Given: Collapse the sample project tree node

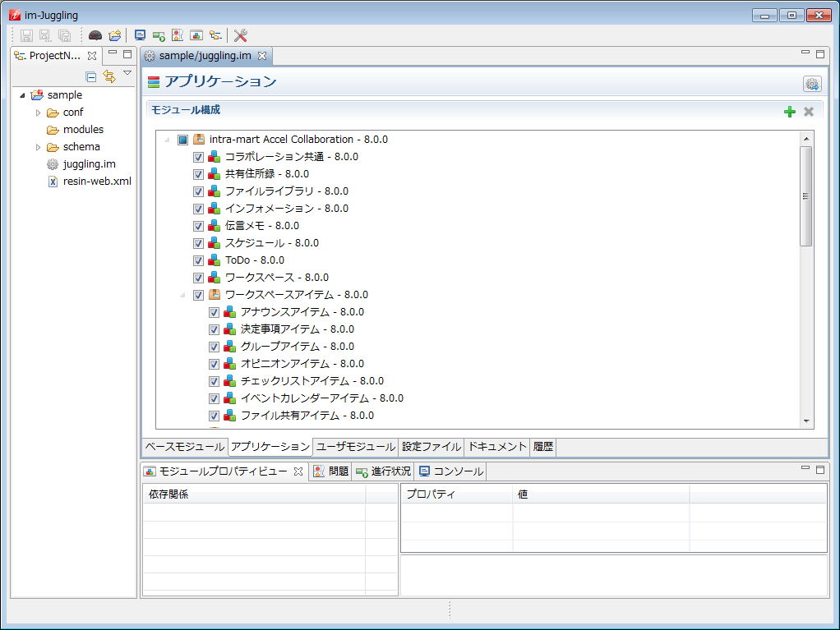Looking at the screenshot, I should (x=22, y=95).
